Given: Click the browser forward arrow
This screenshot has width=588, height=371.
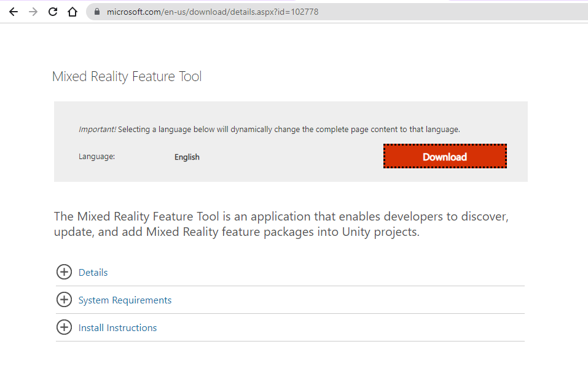Looking at the screenshot, I should point(33,12).
